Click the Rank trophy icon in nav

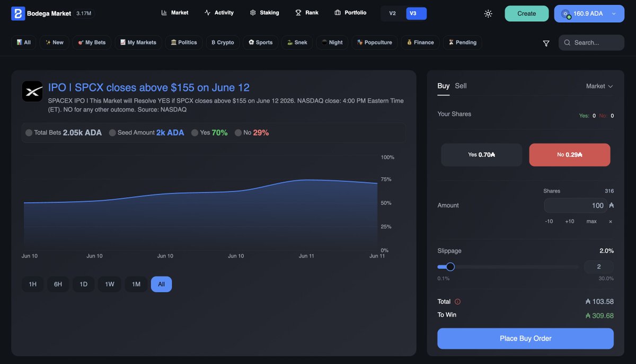click(x=298, y=13)
